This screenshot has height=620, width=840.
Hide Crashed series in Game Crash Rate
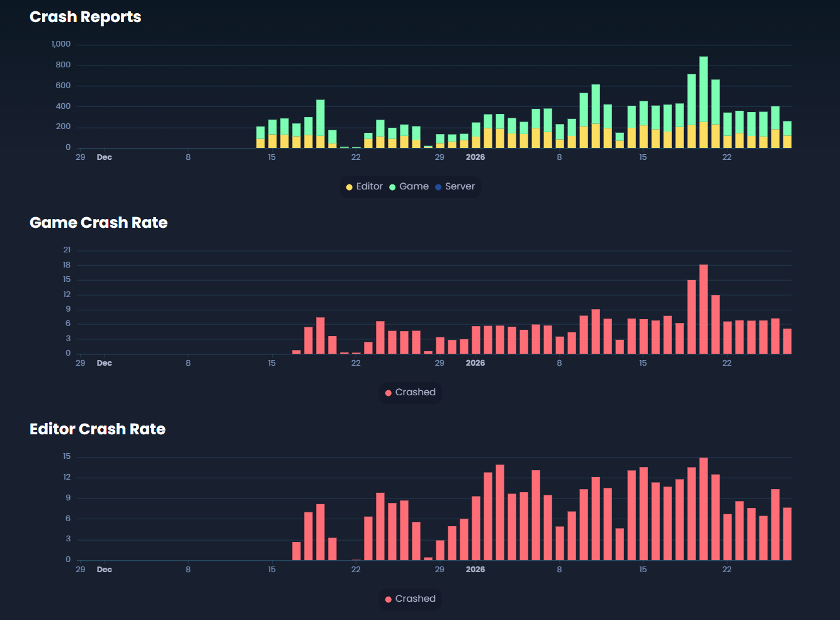415,392
